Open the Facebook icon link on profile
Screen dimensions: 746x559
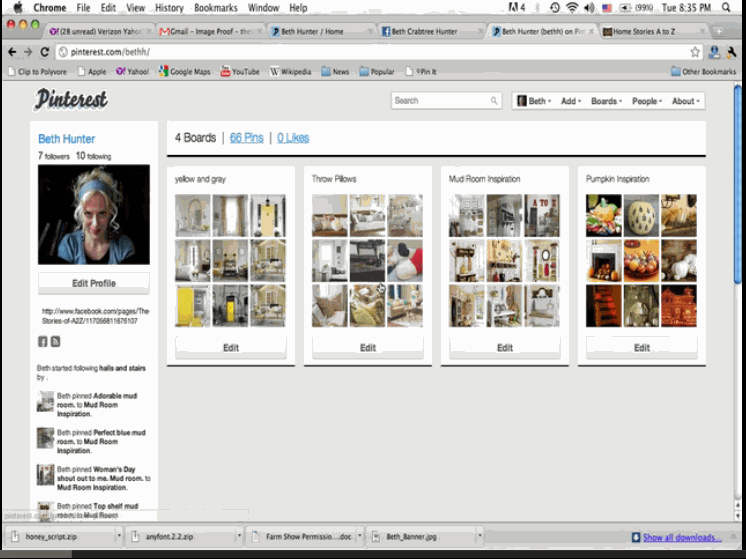click(x=43, y=342)
